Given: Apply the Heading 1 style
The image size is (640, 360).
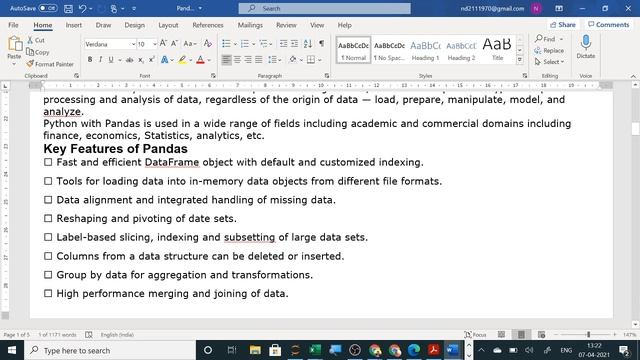Looking at the screenshot, I should pyautogui.click(x=425, y=50).
